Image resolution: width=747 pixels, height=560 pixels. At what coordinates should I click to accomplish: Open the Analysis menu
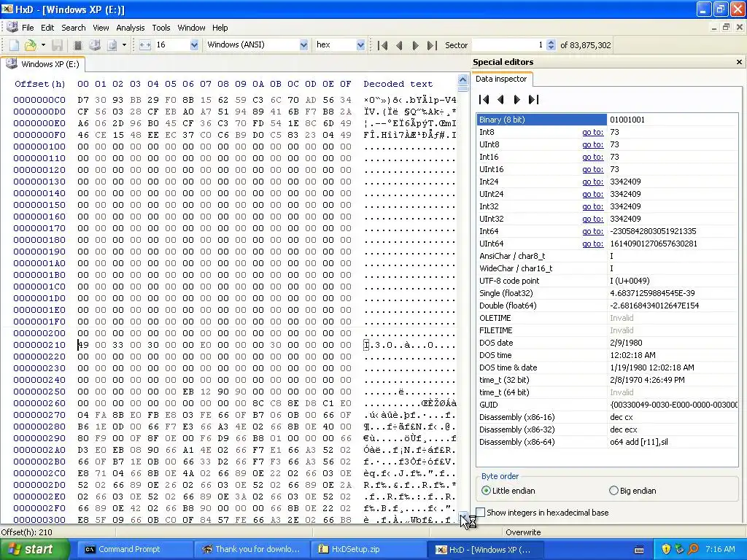point(130,28)
